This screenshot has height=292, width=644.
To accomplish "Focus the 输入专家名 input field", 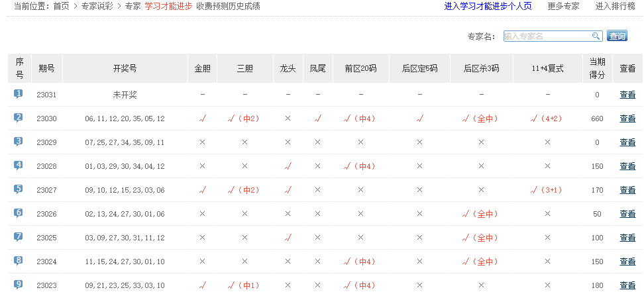I will (547, 36).
